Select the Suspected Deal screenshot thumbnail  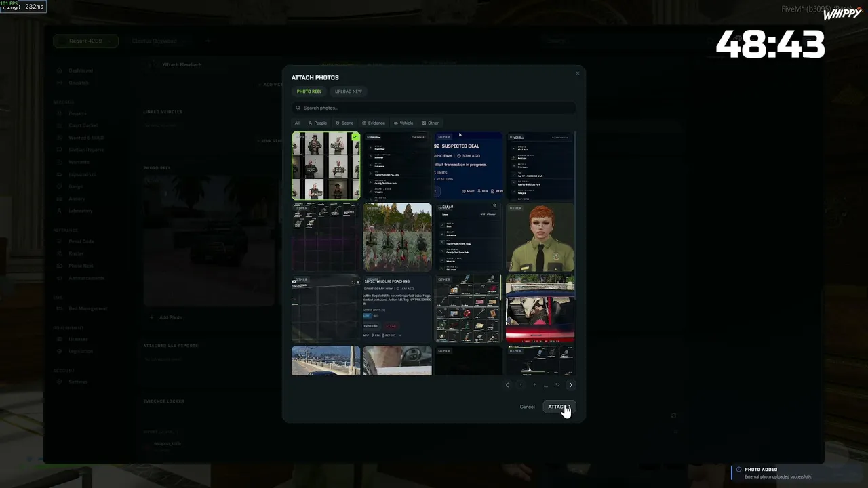point(469,166)
